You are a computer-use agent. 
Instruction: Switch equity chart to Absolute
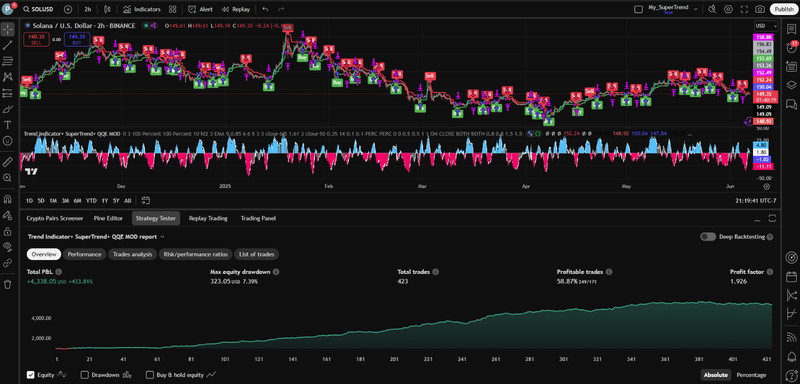(715, 375)
